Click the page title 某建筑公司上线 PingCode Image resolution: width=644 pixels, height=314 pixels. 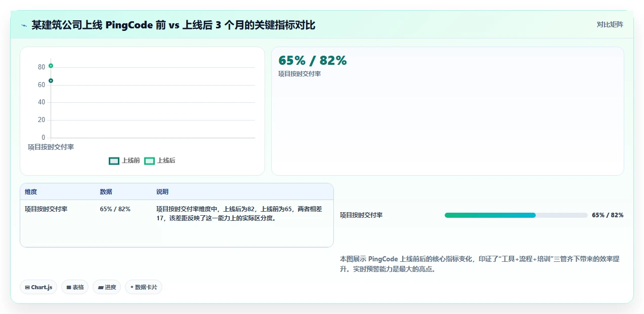coord(174,25)
